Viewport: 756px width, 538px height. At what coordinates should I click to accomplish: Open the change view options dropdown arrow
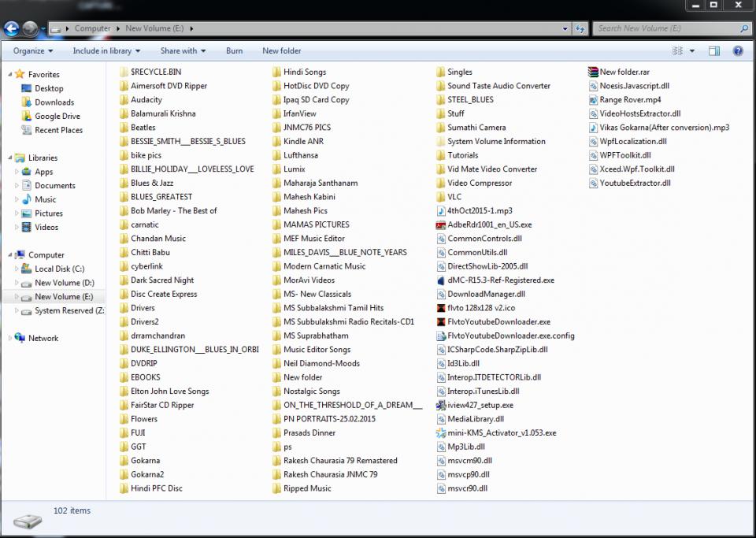point(692,50)
